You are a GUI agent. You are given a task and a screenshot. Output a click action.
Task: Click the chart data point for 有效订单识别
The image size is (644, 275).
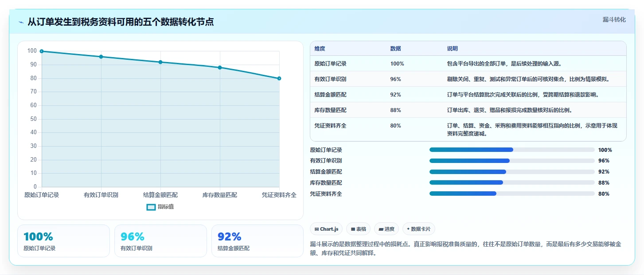point(101,57)
